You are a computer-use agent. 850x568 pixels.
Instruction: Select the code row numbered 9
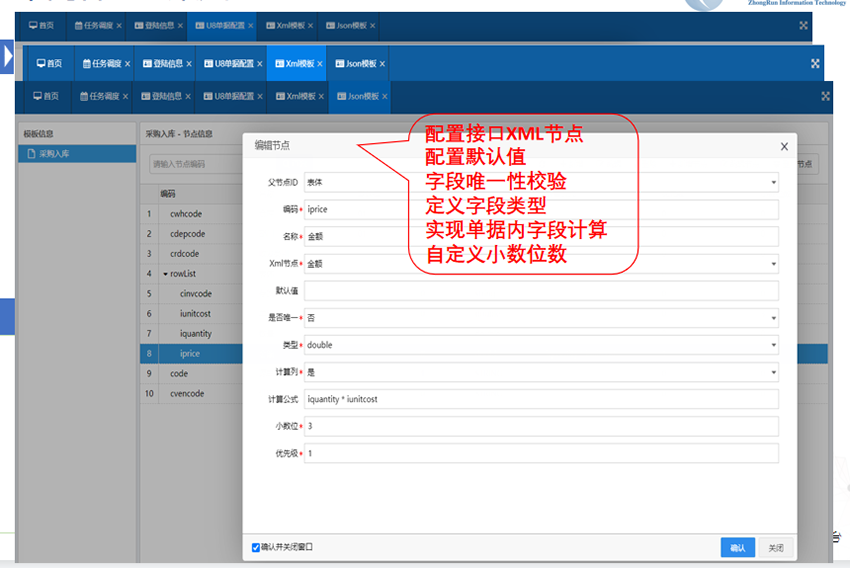[192, 374]
